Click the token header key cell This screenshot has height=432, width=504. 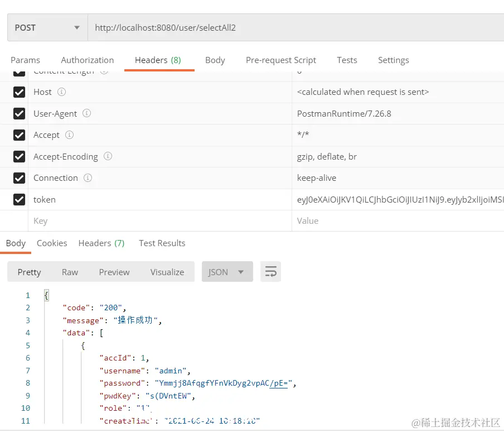(160, 199)
